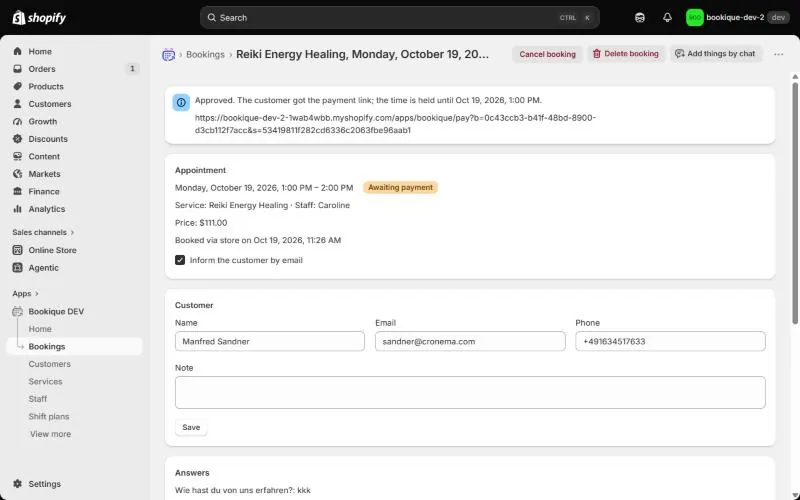Click the Service: Reiki Energy Healing line
The height and width of the screenshot is (500, 800).
[262, 205]
